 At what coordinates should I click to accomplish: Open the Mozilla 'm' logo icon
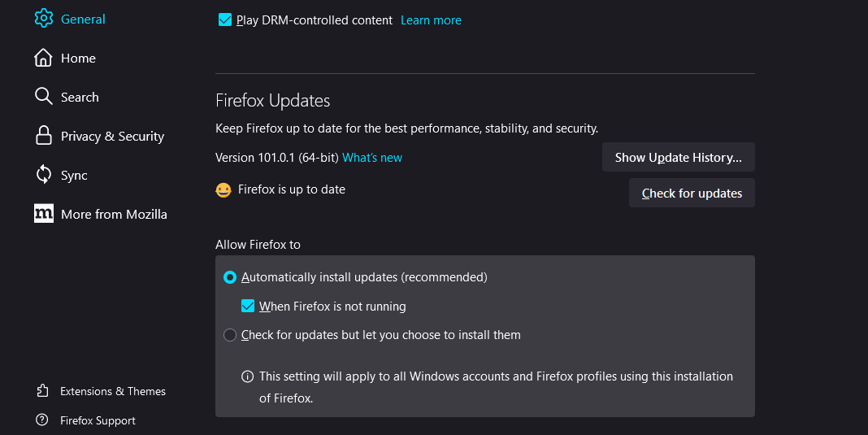tap(44, 213)
